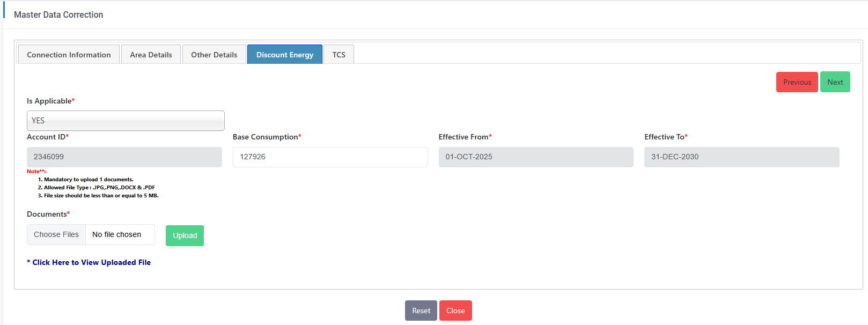Go to the Other Details tab

(x=214, y=55)
